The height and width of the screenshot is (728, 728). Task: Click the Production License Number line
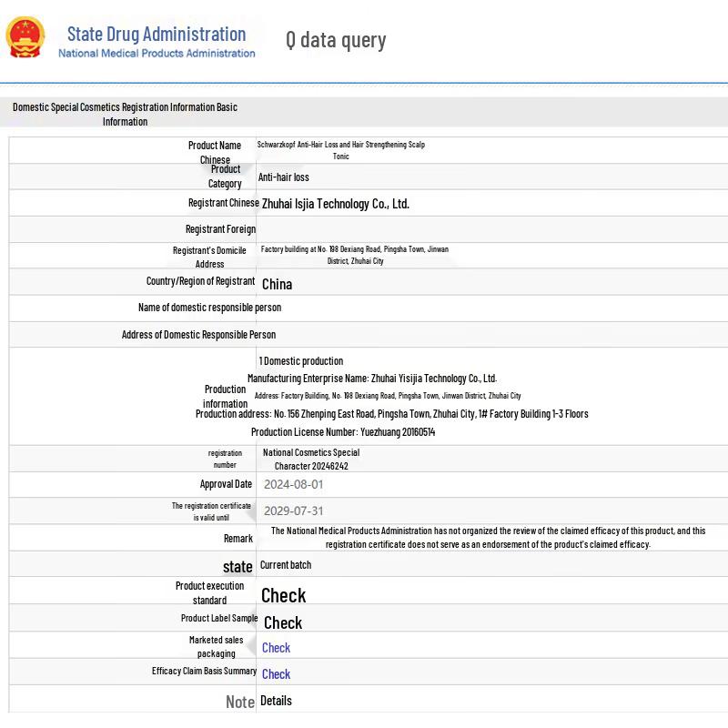click(343, 432)
